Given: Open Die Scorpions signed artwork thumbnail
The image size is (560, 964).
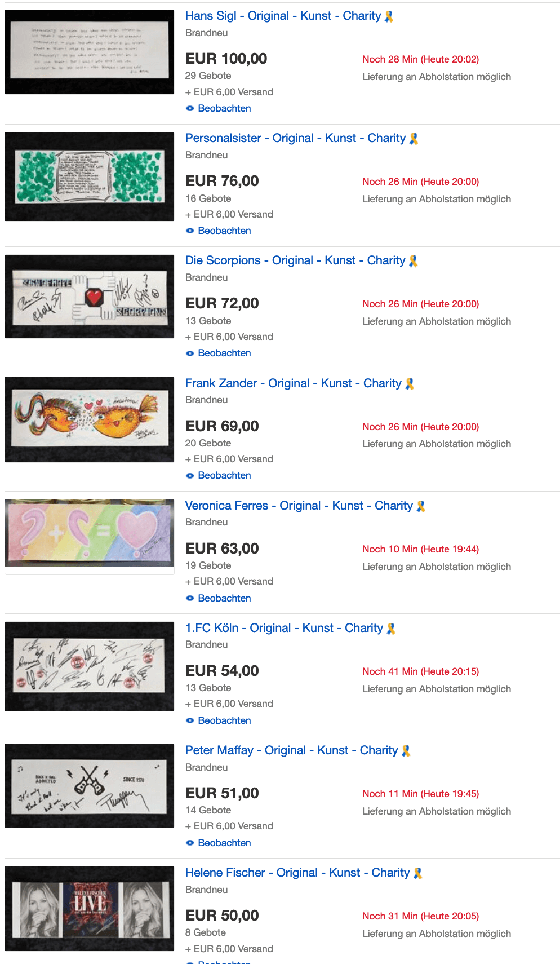Looking at the screenshot, I should click(x=90, y=297).
